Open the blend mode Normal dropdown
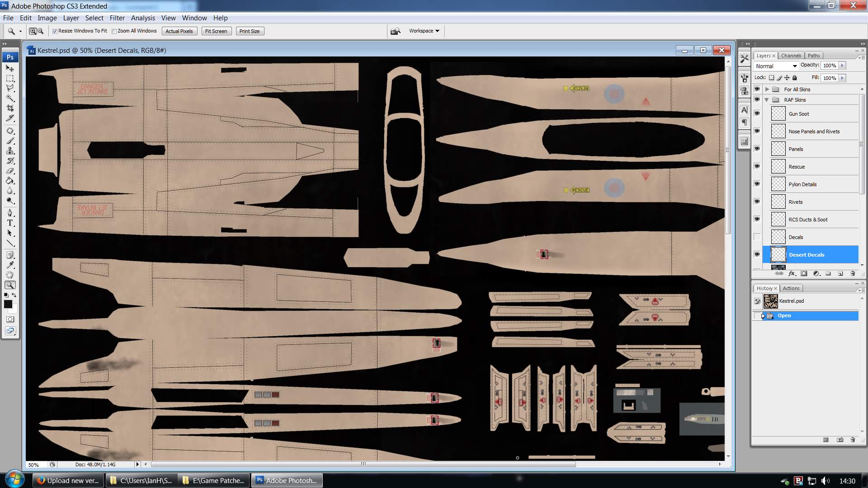This screenshot has height=488, width=868. point(776,66)
